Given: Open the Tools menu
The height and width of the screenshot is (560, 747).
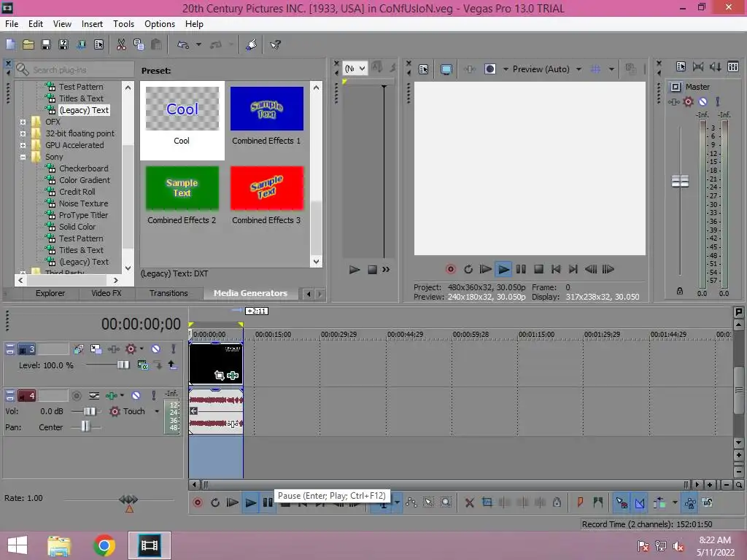Looking at the screenshot, I should (123, 24).
